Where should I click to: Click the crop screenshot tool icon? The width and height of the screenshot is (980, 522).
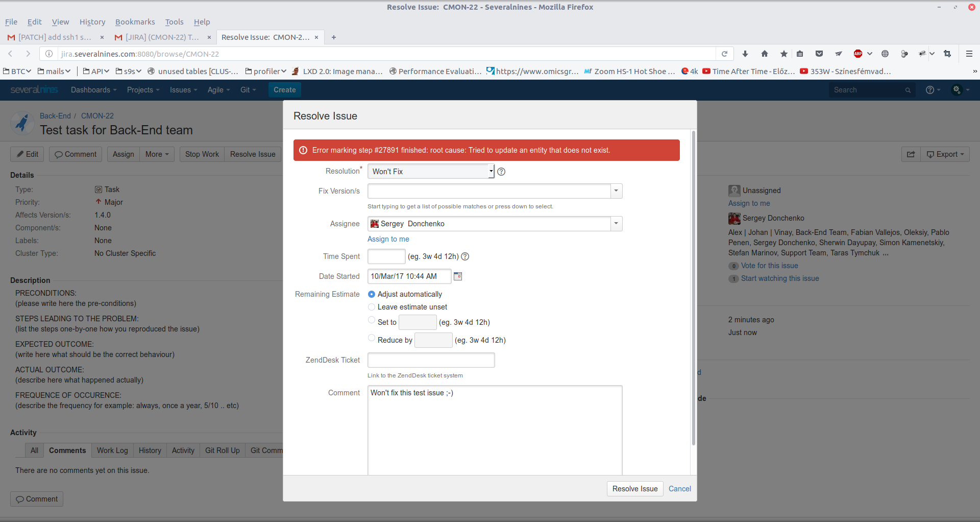click(x=947, y=54)
